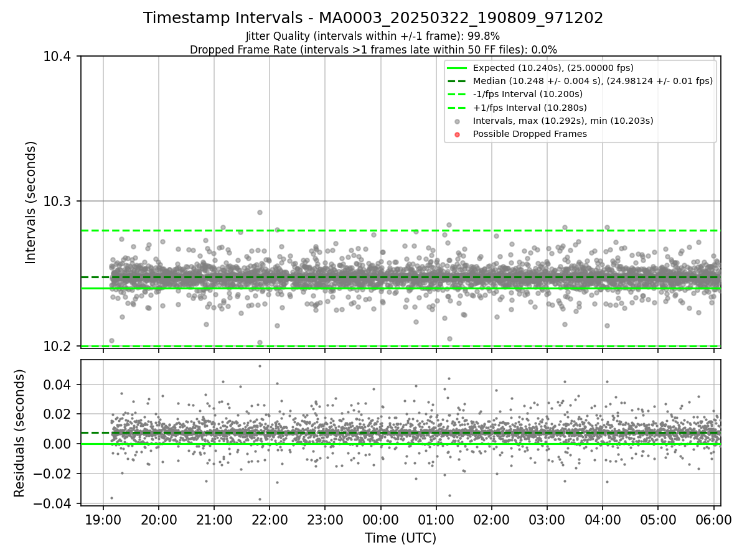Viewport: 747px width, 560px height.
Task: Click legend text '-1/fps Interval (10.200s)'
Action: (528, 94)
